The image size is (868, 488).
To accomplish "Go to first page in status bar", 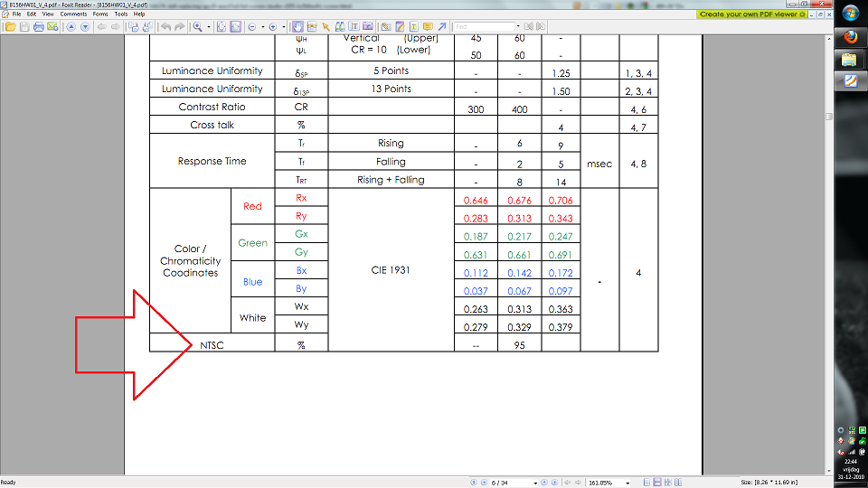I will click(x=474, y=483).
